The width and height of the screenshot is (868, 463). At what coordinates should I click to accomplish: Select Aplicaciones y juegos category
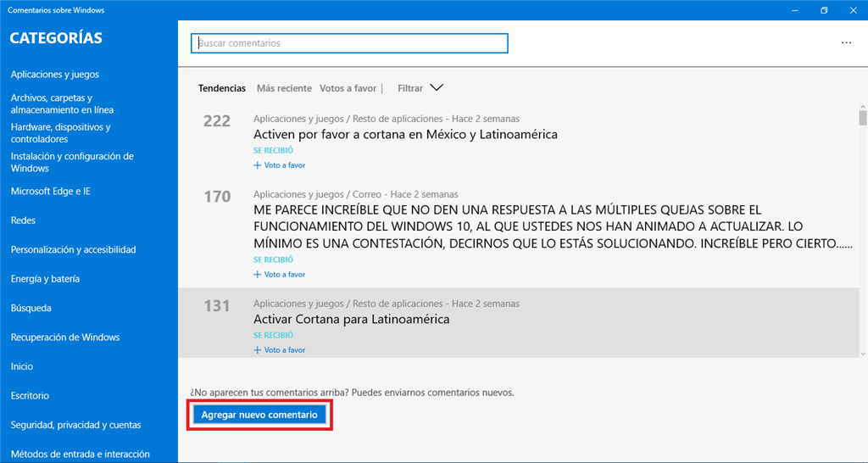click(x=55, y=75)
